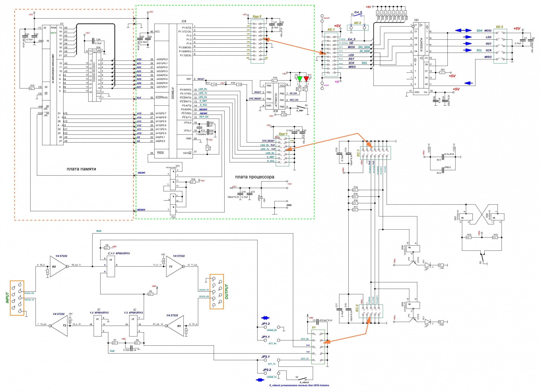The image size is (540, 392).
Task: Click the IC8 designator
Action: click(184, 21)
